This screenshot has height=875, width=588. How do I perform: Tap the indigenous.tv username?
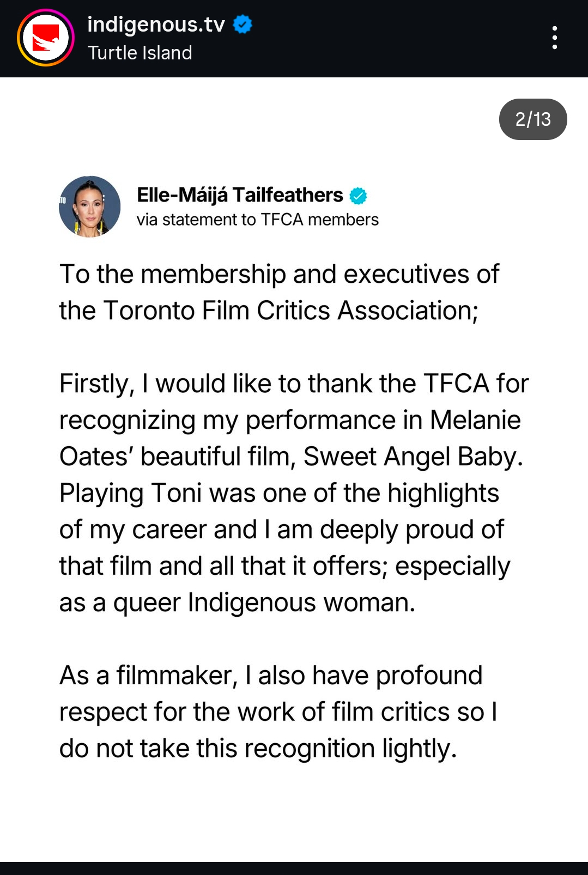click(156, 25)
